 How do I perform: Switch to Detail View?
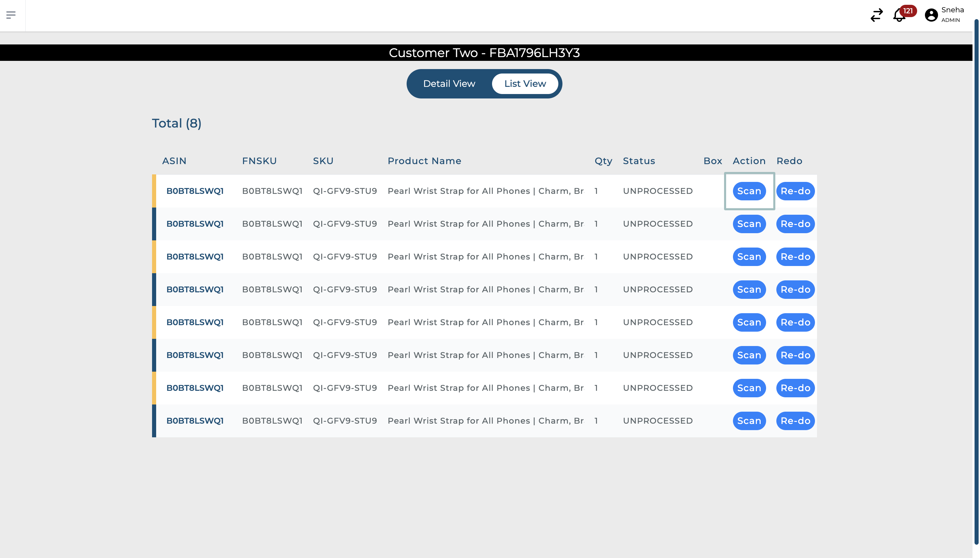449,83
